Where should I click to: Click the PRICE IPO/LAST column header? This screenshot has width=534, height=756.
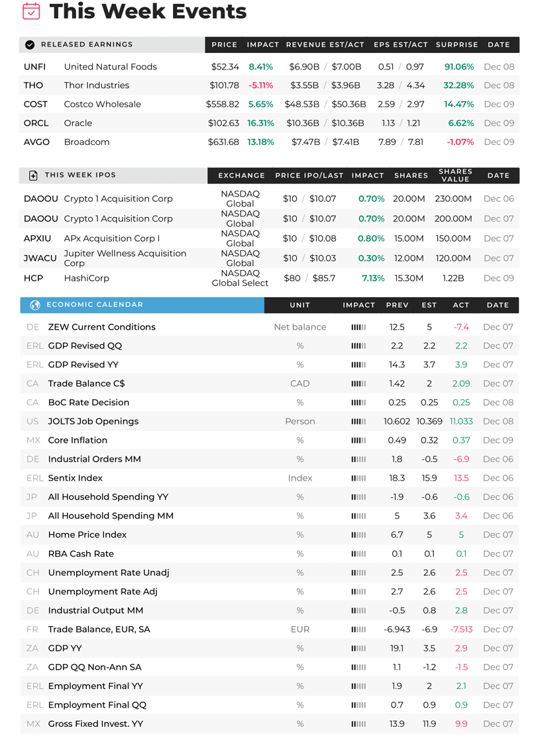(x=309, y=175)
